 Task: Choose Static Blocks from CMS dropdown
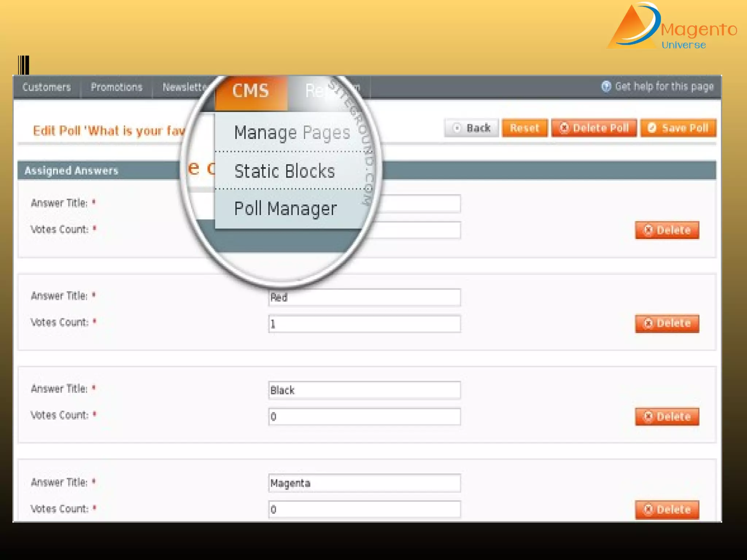coord(285,171)
